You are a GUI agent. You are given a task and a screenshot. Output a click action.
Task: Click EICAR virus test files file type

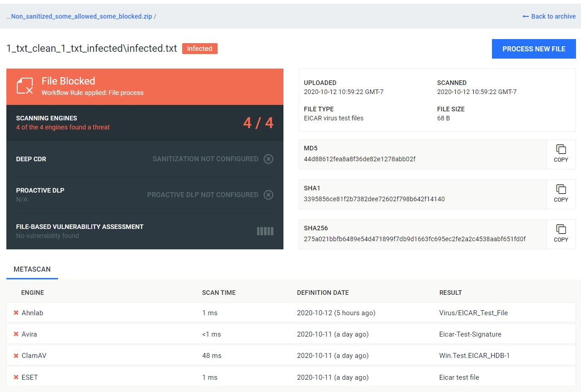click(x=334, y=118)
